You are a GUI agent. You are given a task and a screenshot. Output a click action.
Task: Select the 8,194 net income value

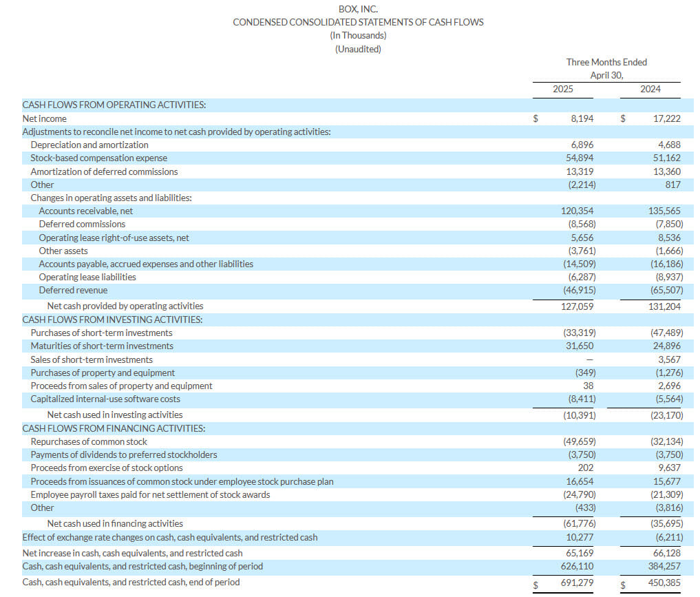tap(582, 118)
